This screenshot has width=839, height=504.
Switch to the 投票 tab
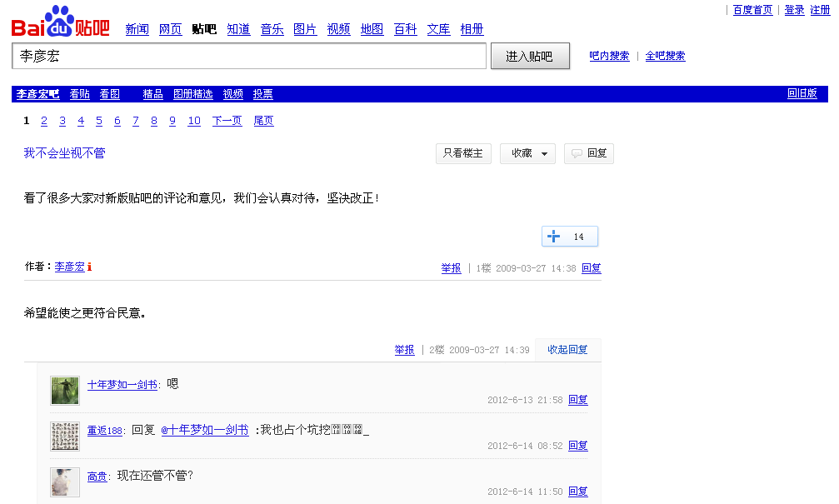click(262, 94)
